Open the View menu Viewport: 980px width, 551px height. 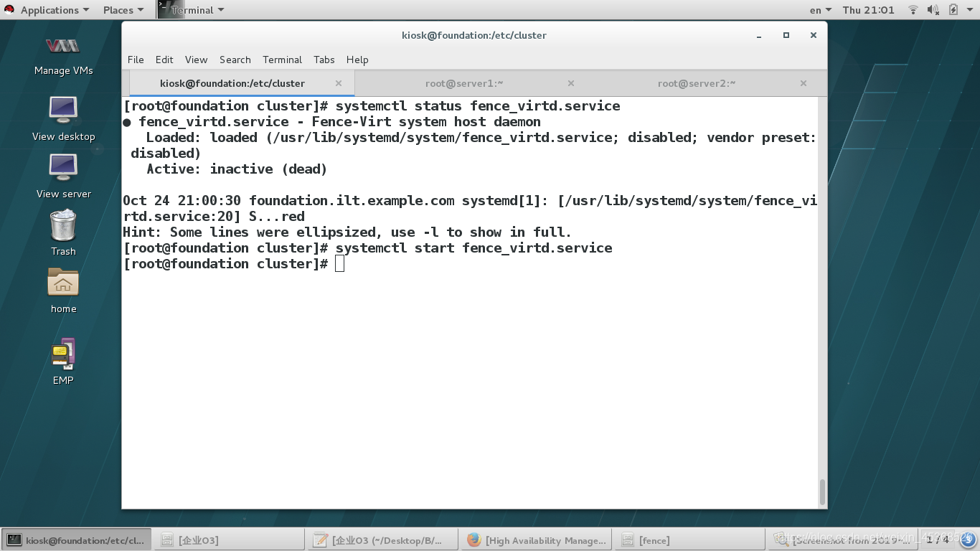coord(196,60)
